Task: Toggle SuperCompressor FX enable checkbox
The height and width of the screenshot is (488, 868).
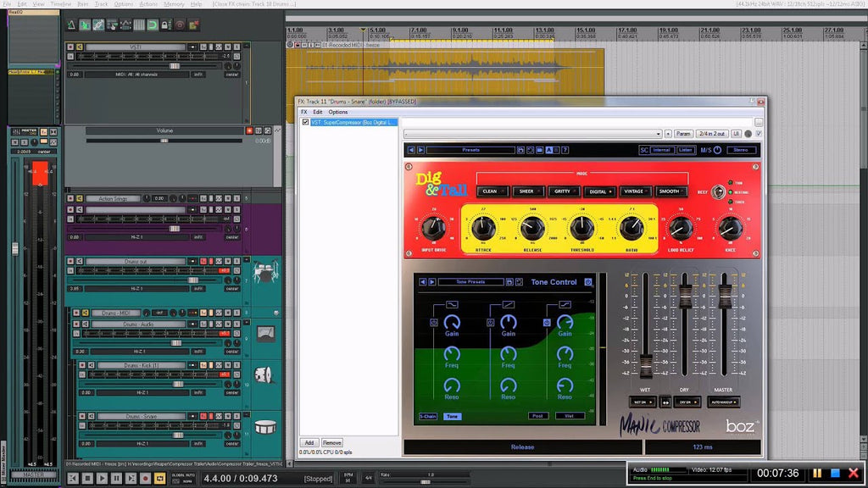Action: tap(305, 122)
